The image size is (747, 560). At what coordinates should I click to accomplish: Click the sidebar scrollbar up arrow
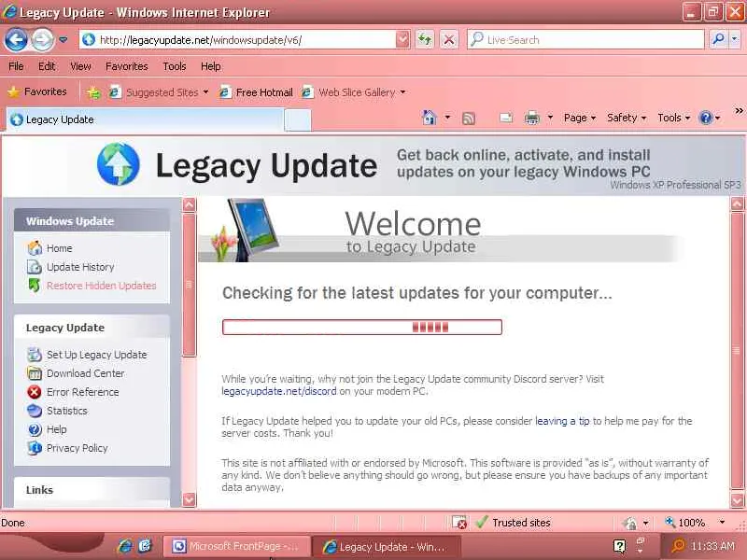[190, 204]
